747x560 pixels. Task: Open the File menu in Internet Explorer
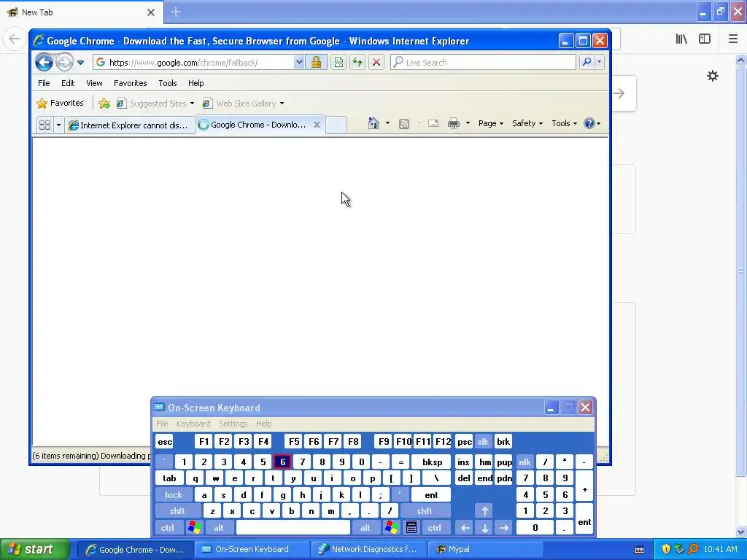44,83
